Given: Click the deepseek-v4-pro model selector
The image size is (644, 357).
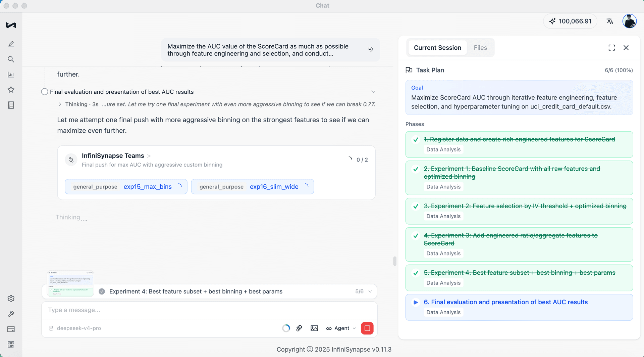Looking at the screenshot, I should (75, 328).
